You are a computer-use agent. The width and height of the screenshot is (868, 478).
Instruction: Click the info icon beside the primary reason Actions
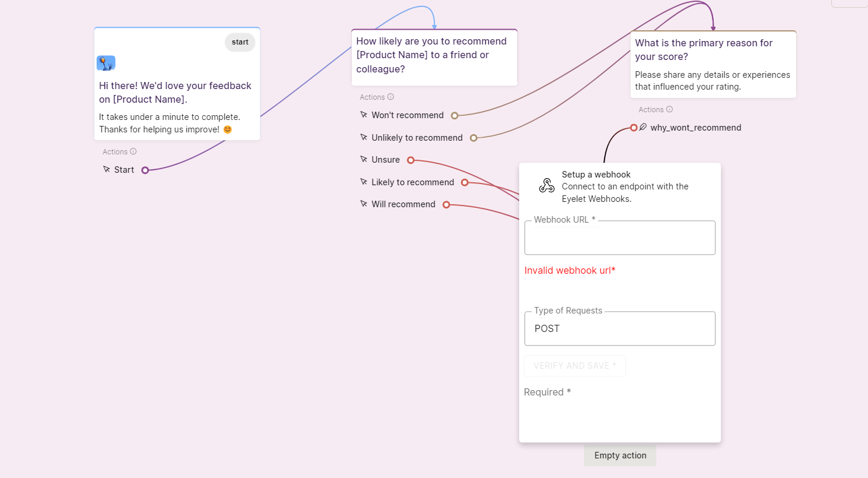coord(669,109)
